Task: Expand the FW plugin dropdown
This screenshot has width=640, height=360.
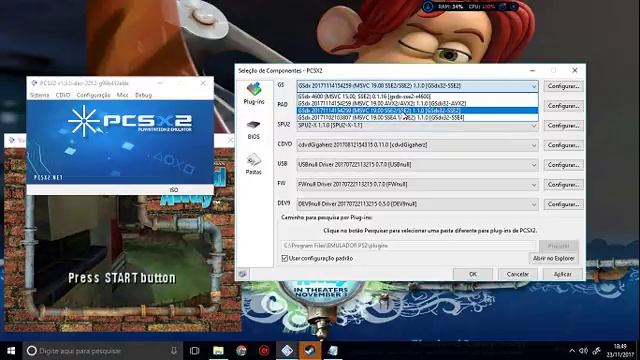Action: 533,184
